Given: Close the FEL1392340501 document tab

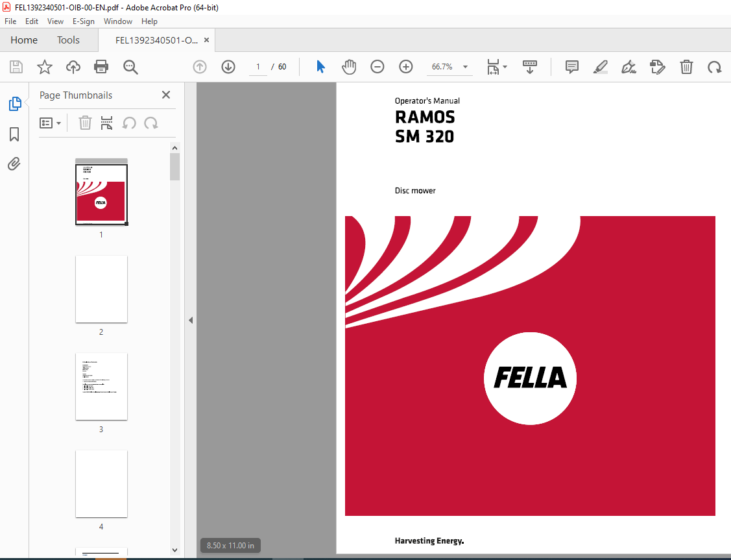Looking at the screenshot, I should click(x=206, y=40).
